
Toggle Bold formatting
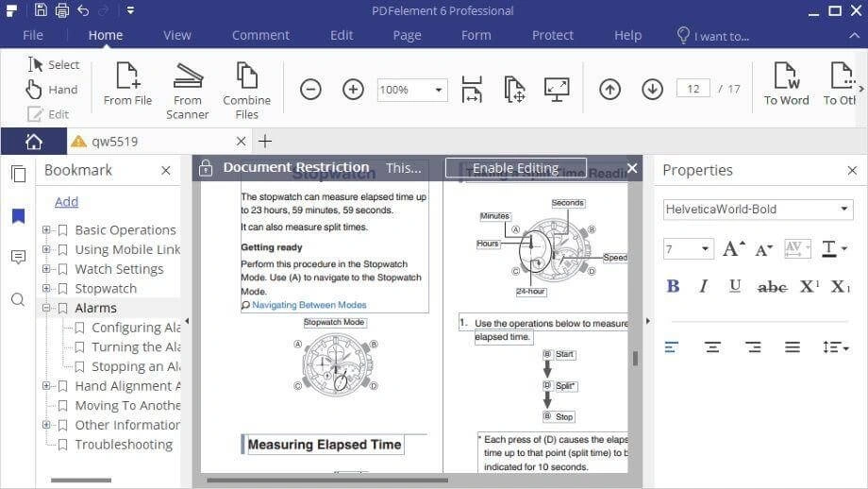(x=673, y=286)
